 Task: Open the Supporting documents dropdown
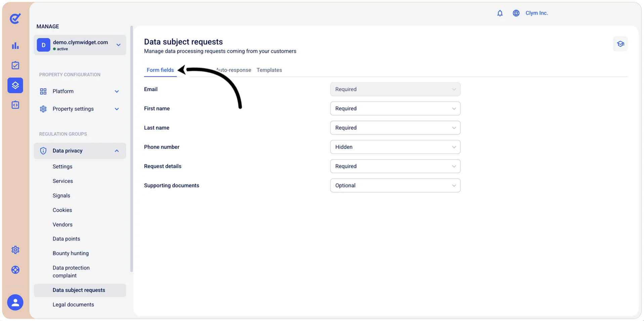395,186
